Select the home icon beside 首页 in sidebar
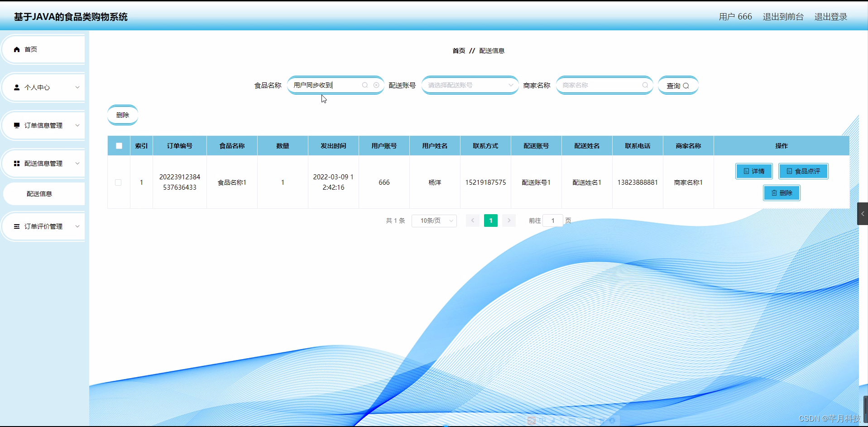 17,49
